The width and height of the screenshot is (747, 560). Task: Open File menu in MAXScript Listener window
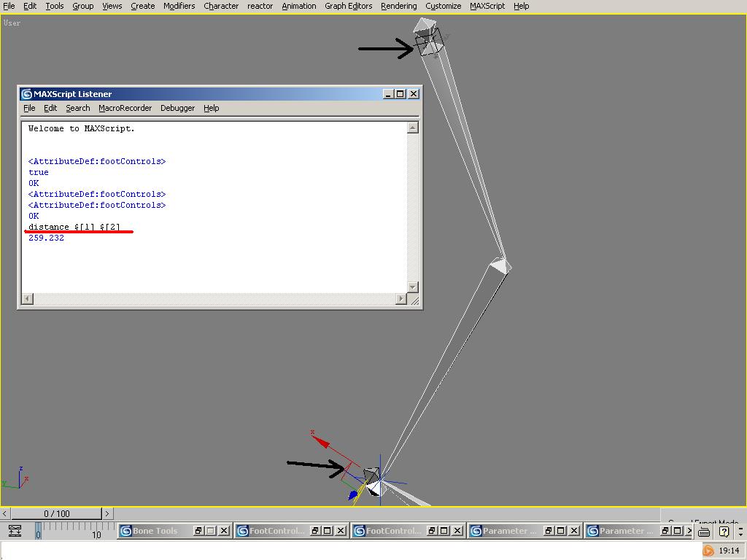click(29, 108)
